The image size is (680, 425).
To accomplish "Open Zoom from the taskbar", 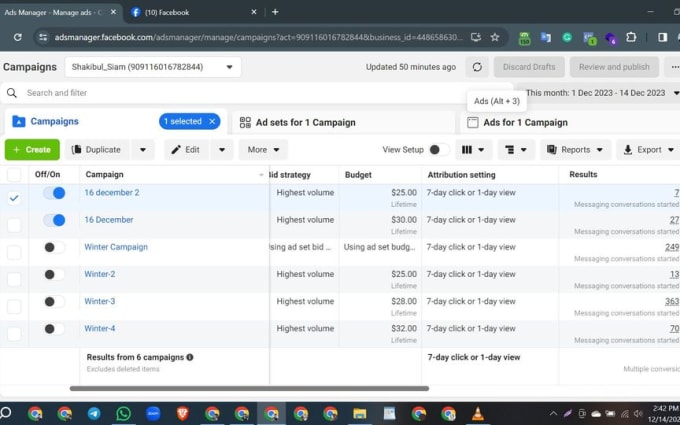I will (x=153, y=413).
